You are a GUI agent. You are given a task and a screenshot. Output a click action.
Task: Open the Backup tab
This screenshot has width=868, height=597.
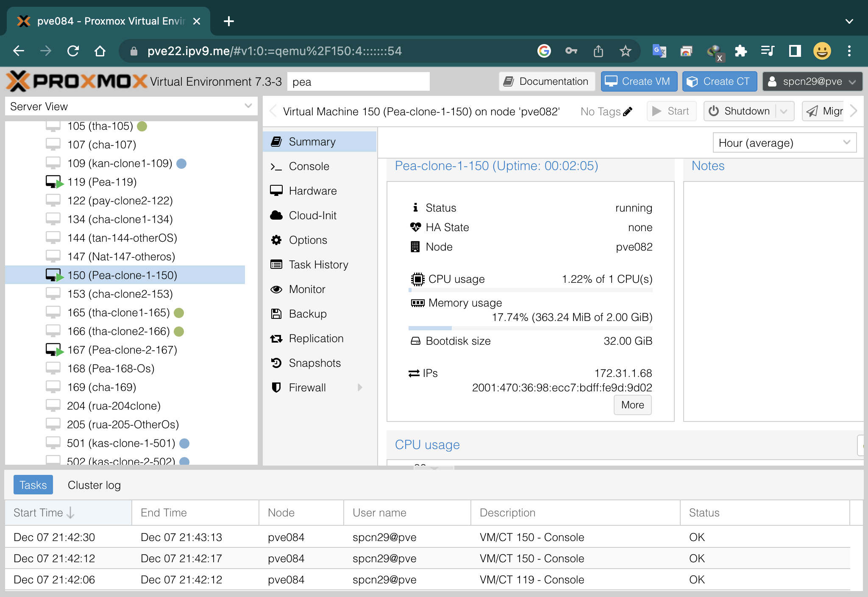click(320, 314)
